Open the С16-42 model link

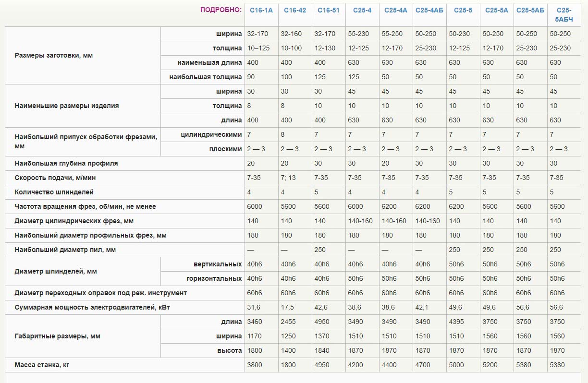tap(295, 10)
